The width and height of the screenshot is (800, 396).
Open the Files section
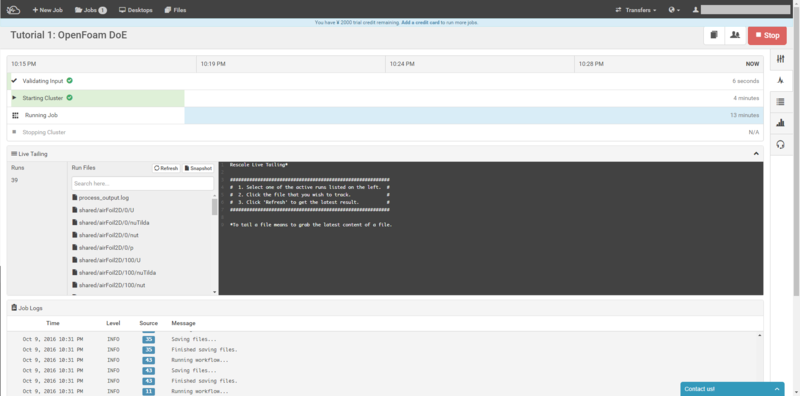pos(176,10)
